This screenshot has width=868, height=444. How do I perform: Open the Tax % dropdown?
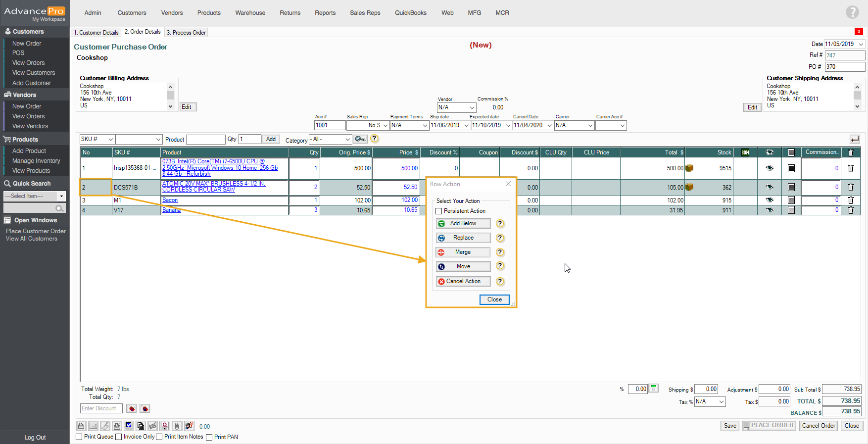[710, 401]
